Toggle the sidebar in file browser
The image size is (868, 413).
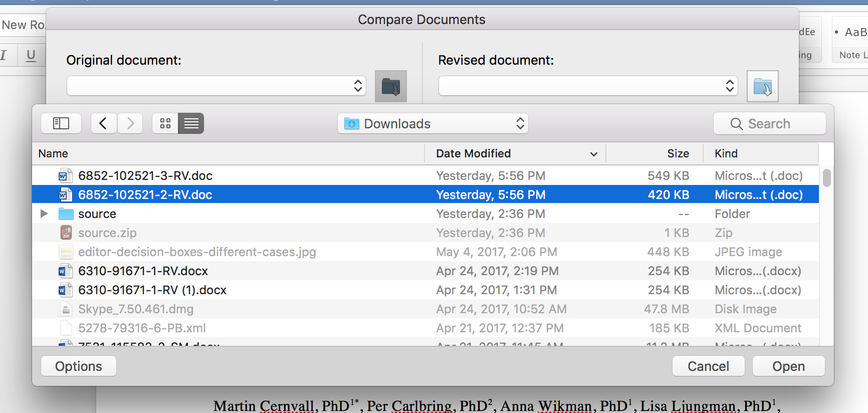[x=61, y=123]
